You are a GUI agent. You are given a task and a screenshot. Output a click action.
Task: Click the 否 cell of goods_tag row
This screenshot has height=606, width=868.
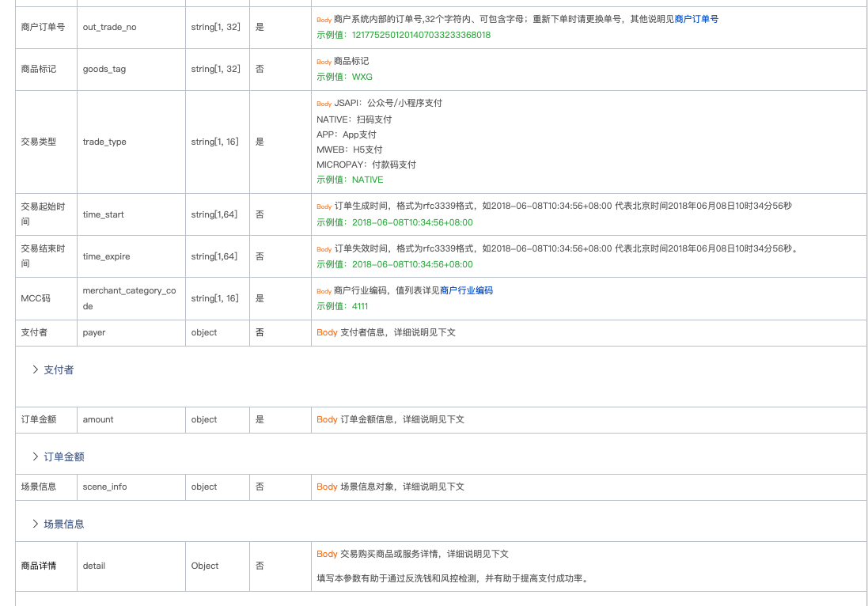point(260,69)
